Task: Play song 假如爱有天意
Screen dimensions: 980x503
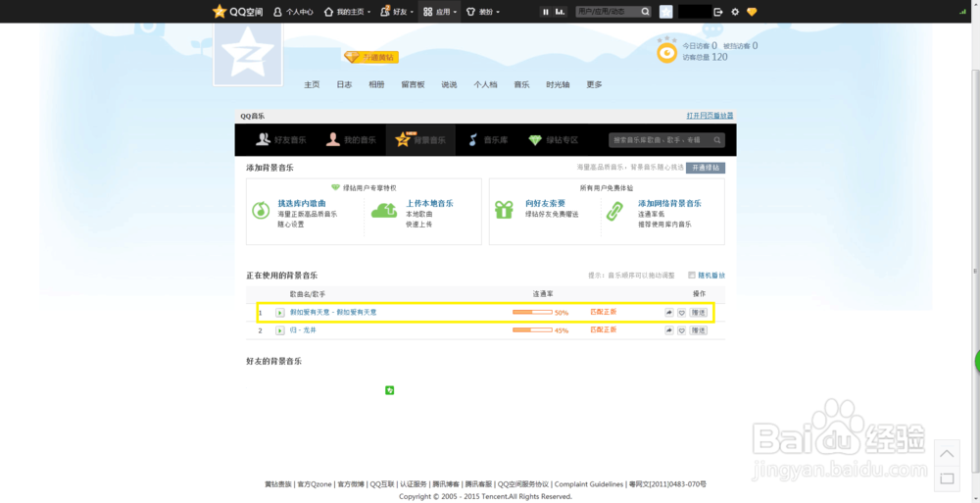Action: pos(280,312)
